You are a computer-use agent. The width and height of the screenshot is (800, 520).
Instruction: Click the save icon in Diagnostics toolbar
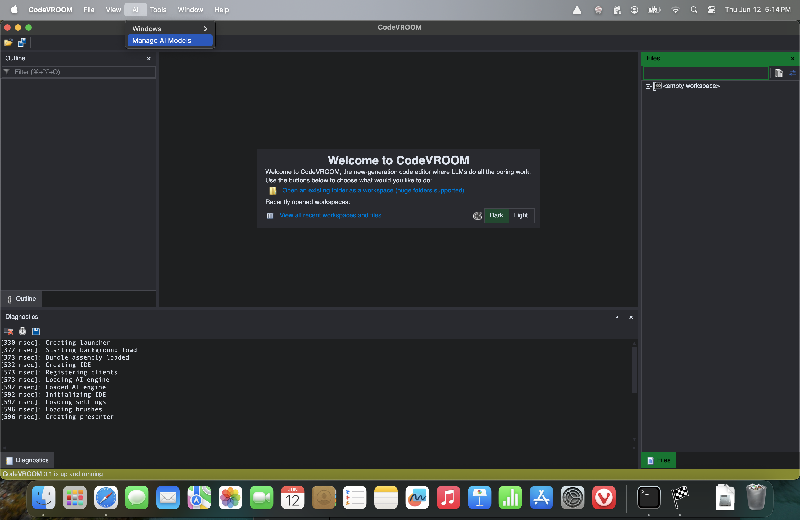coord(36,331)
